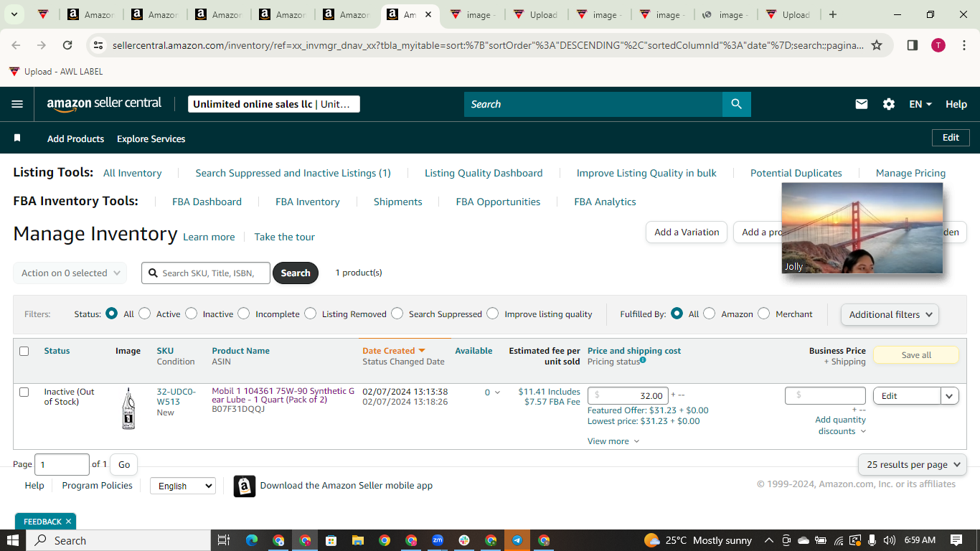Image resolution: width=980 pixels, height=551 pixels.
Task: Click the site information icon in address bar
Action: (x=98, y=45)
